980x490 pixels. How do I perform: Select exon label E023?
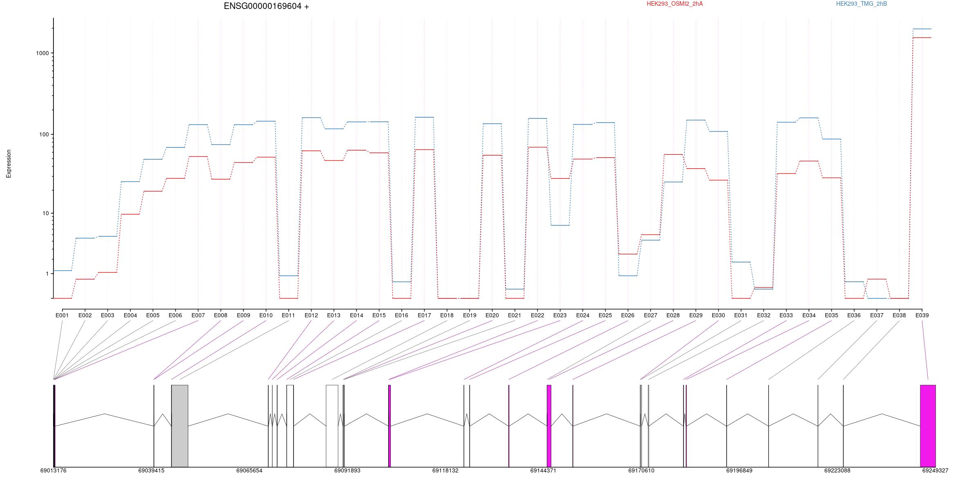560,315
